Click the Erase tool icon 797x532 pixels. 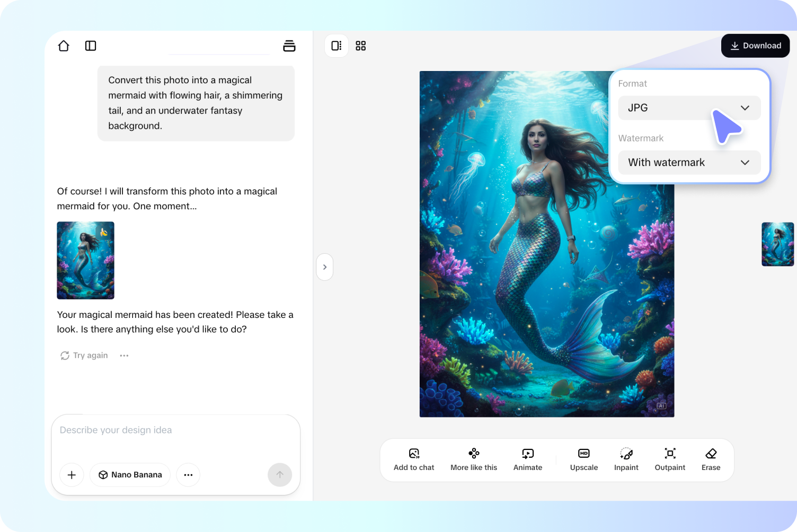[710, 454]
